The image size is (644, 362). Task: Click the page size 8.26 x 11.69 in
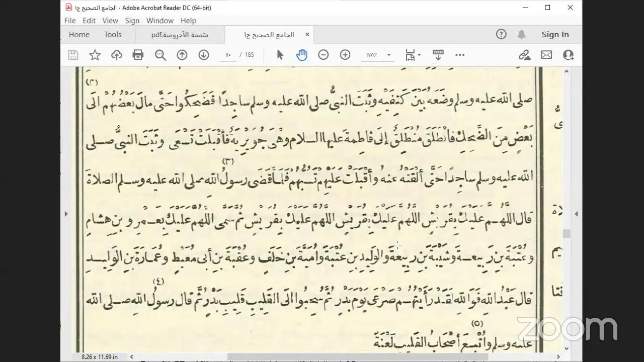(100, 356)
